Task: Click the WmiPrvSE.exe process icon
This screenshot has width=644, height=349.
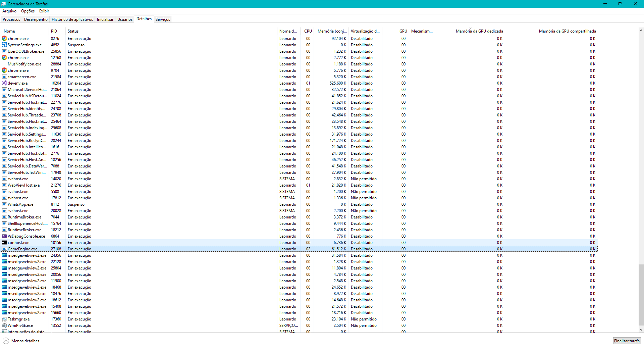Action: [4, 325]
